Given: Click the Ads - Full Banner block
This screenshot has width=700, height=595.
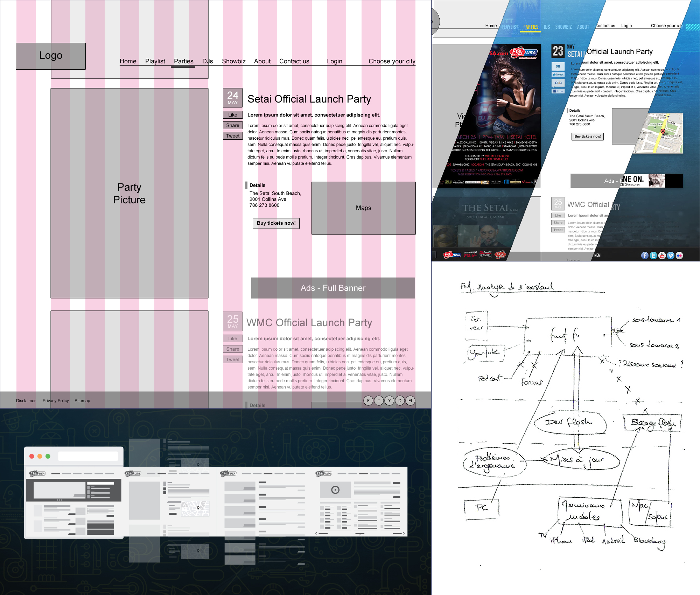Looking at the screenshot, I should (x=333, y=288).
